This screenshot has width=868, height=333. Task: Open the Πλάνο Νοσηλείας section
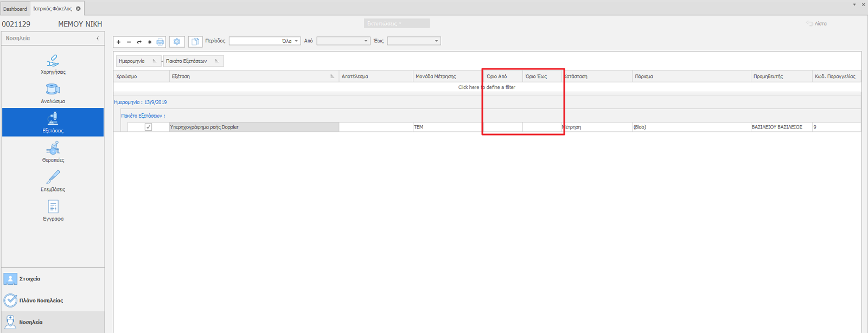point(41,300)
